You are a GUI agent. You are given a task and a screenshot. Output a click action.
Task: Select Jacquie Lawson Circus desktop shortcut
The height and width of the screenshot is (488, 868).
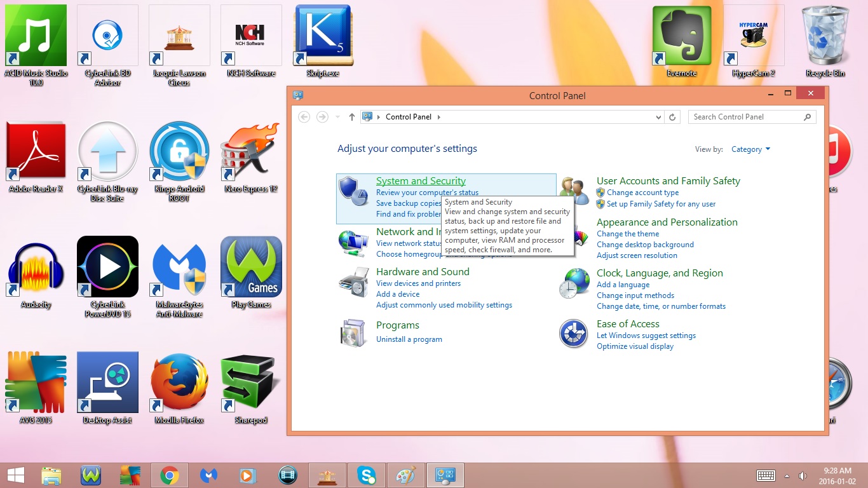point(179,44)
